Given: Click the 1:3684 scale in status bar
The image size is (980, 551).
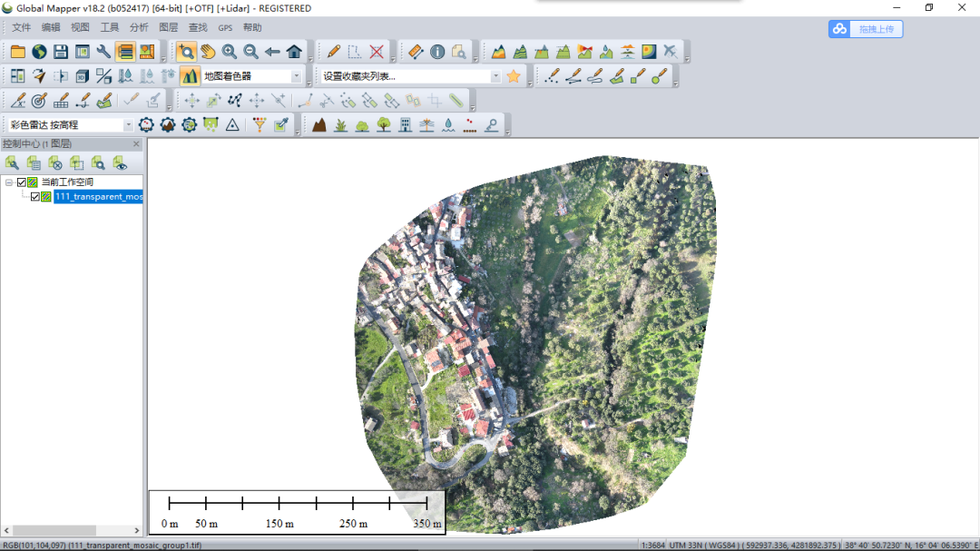Looking at the screenshot, I should [652, 546].
